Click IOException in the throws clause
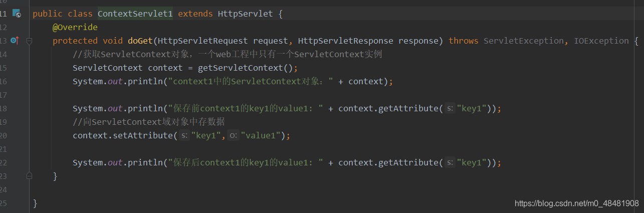 [x=601, y=41]
